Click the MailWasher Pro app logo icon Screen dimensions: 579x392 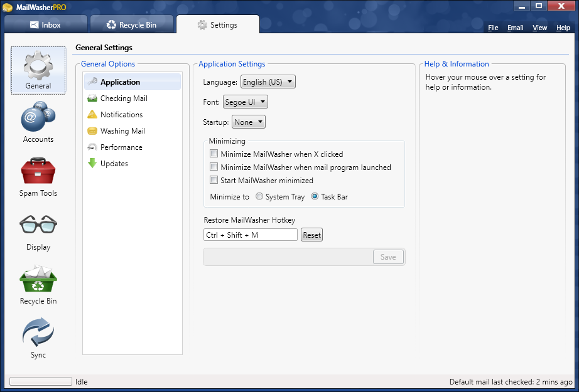click(8, 8)
